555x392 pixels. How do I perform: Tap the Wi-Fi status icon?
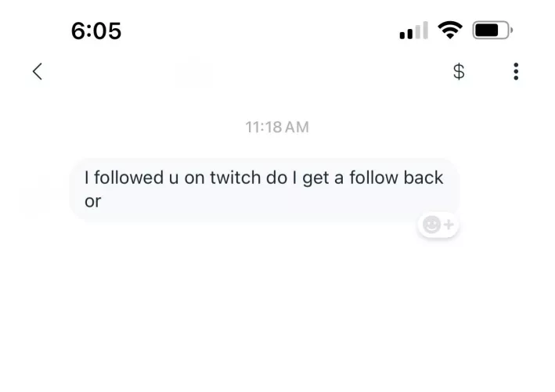449,31
